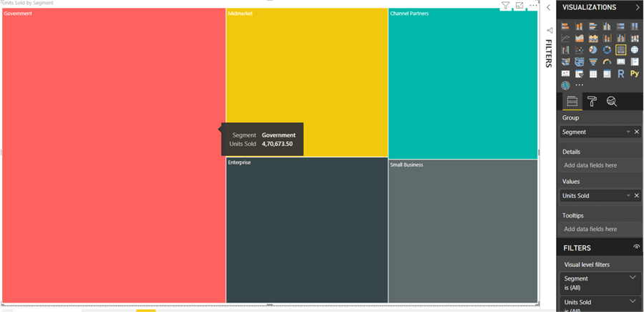644x312 pixels.
Task: Select the highlighted Treemap visual icon
Action: [620, 50]
